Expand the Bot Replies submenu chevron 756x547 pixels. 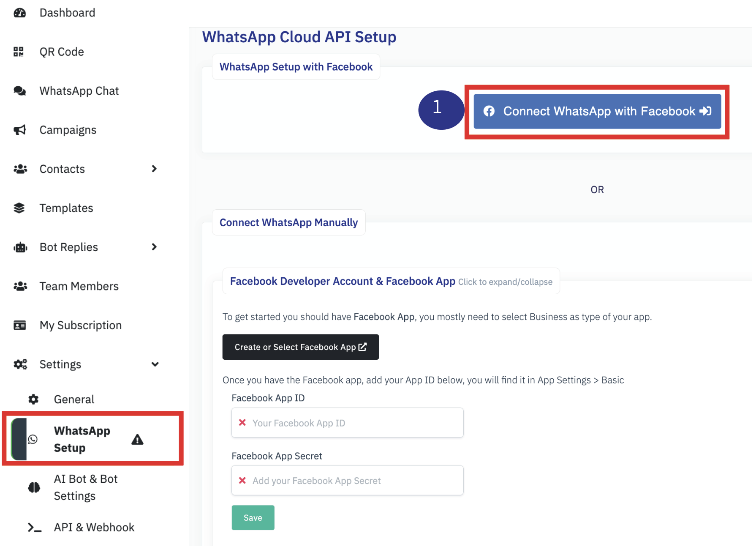154,247
